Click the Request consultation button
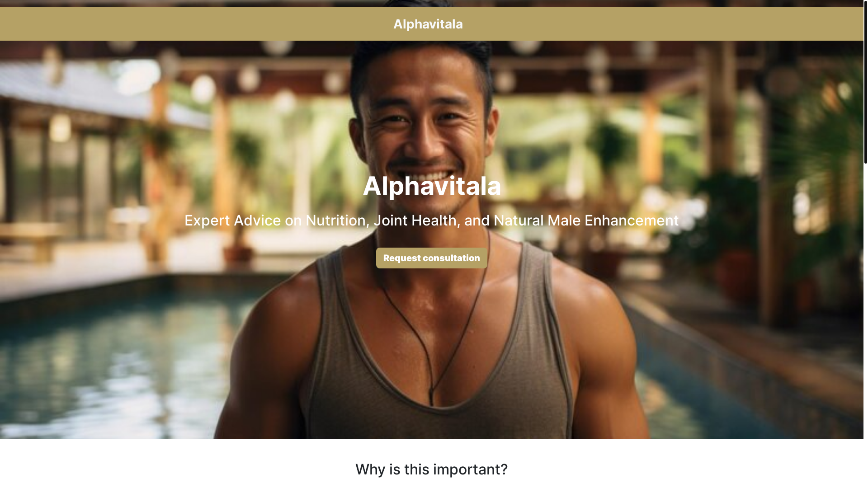868x488 pixels. point(431,258)
